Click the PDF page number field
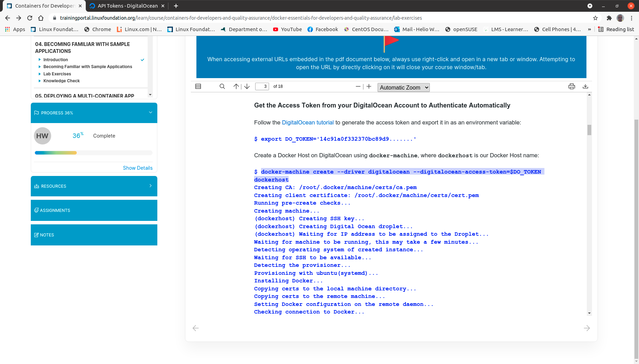Image resolution: width=639 pixels, height=364 pixels. (262, 86)
